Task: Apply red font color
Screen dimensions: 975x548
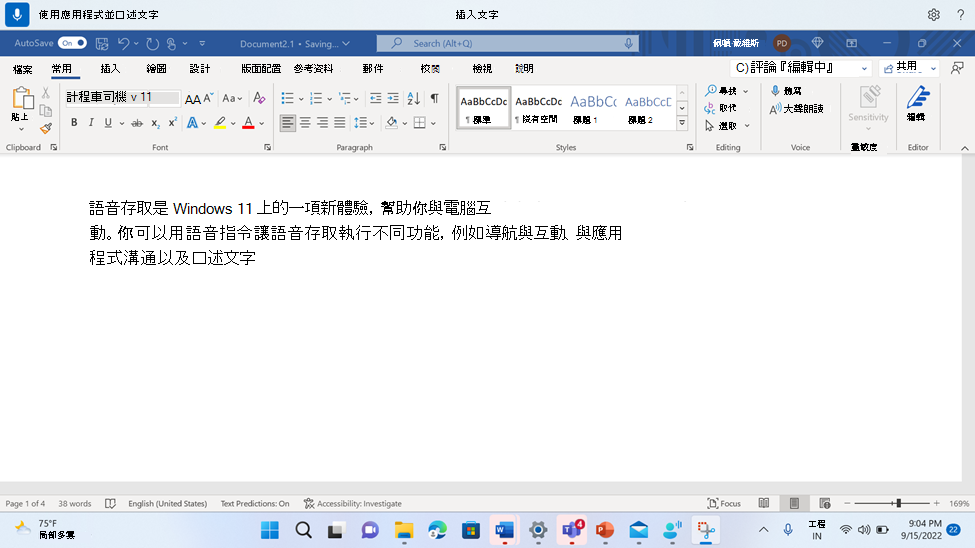Action: coord(248,123)
